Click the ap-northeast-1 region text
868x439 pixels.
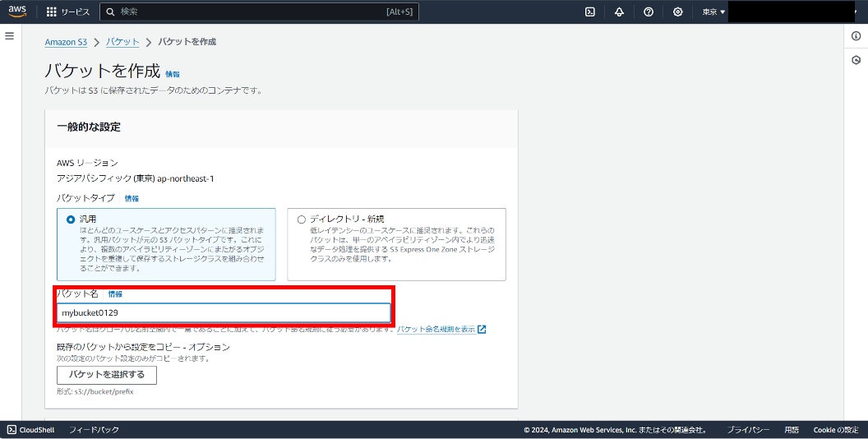pyautogui.click(x=186, y=178)
